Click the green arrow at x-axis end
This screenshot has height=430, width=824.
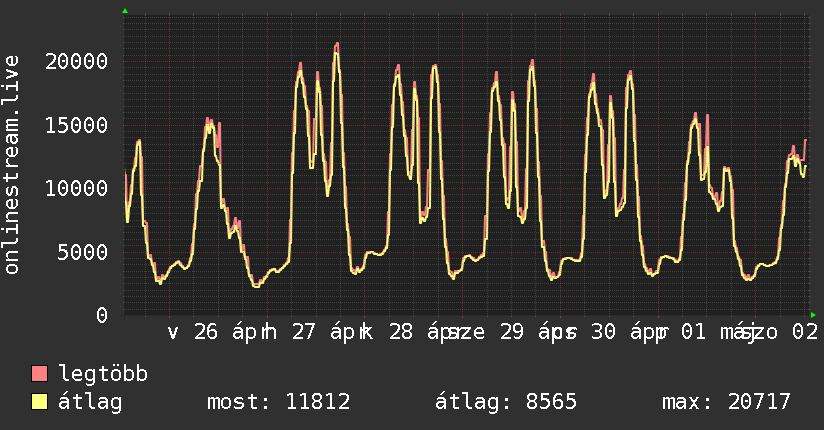tap(813, 315)
